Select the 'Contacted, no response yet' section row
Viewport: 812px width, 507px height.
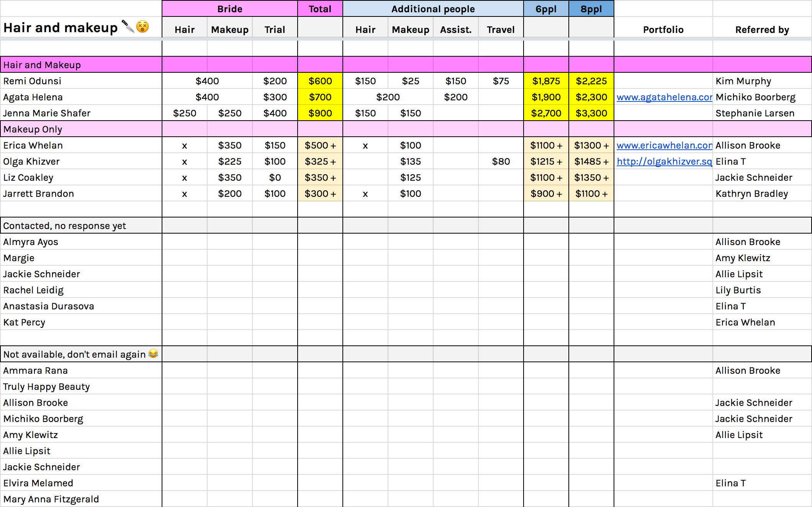point(406,226)
